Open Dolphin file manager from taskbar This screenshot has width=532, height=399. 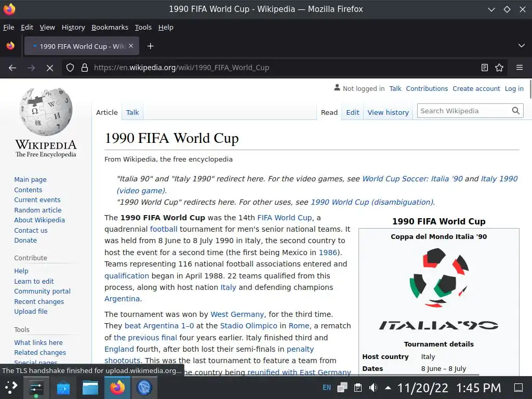pyautogui.click(x=90, y=388)
